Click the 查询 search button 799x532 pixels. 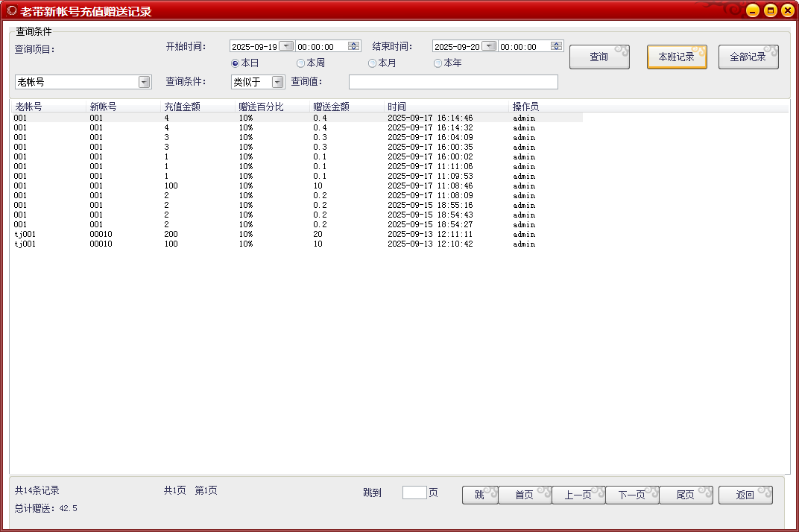tap(599, 56)
